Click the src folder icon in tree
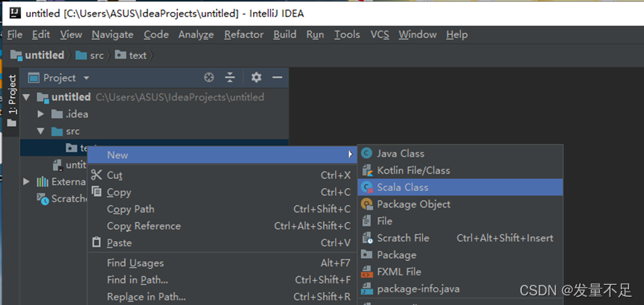Image resolution: width=644 pixels, height=305 pixels. (57, 131)
